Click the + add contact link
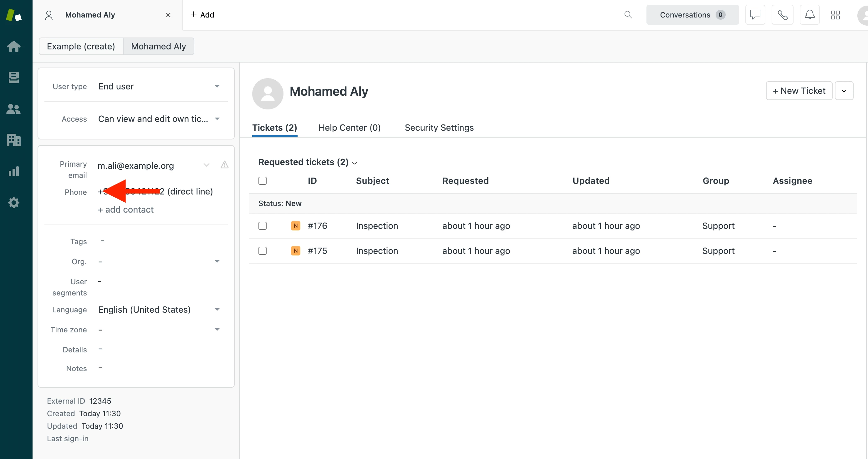This screenshot has height=459, width=868. click(x=126, y=209)
